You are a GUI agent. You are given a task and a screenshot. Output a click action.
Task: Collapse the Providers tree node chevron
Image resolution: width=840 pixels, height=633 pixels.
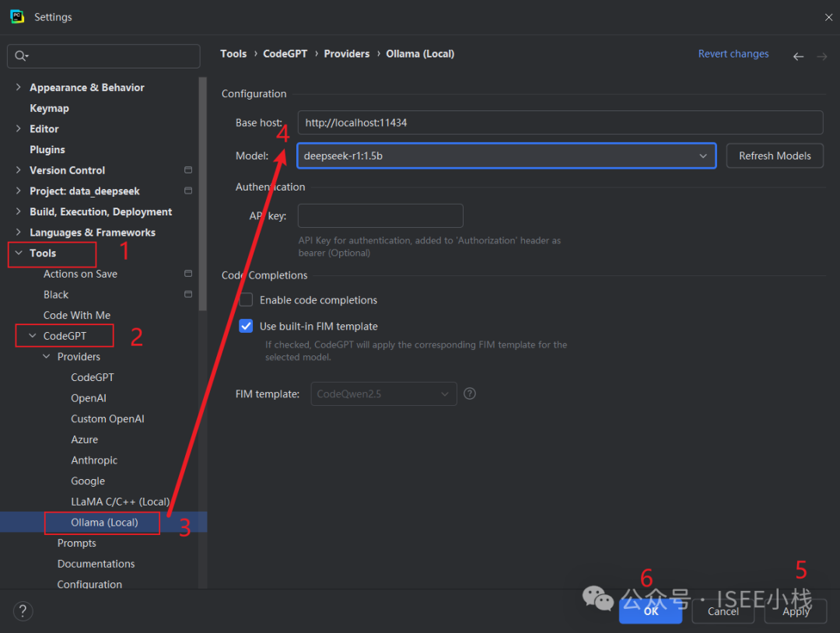tap(46, 357)
